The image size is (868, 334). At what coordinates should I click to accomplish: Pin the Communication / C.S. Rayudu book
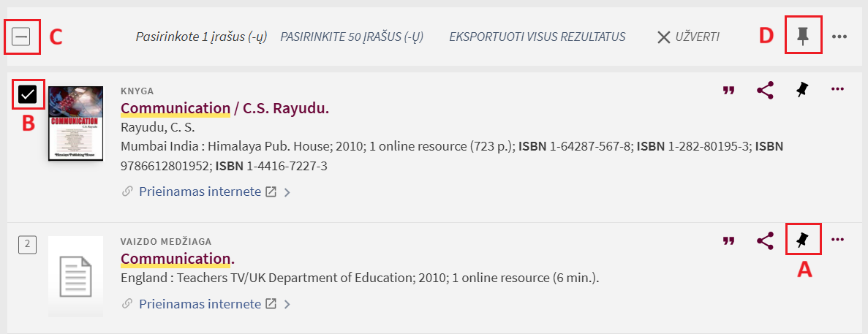coord(802,91)
